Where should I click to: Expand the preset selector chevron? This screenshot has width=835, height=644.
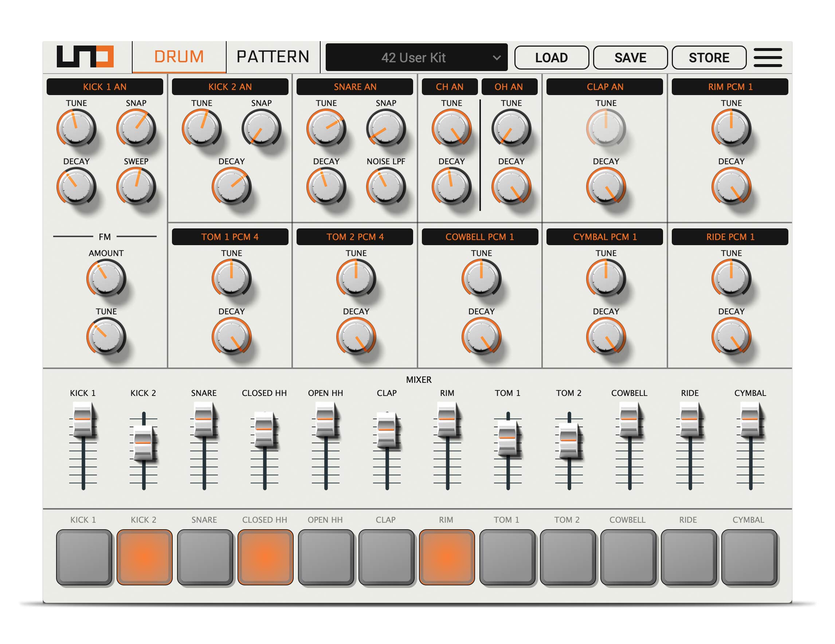(498, 58)
